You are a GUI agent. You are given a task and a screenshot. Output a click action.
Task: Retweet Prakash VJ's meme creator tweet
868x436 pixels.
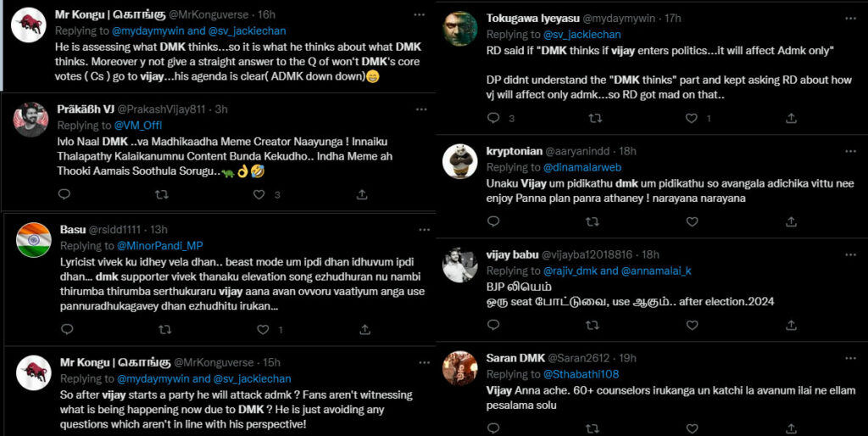(x=162, y=194)
